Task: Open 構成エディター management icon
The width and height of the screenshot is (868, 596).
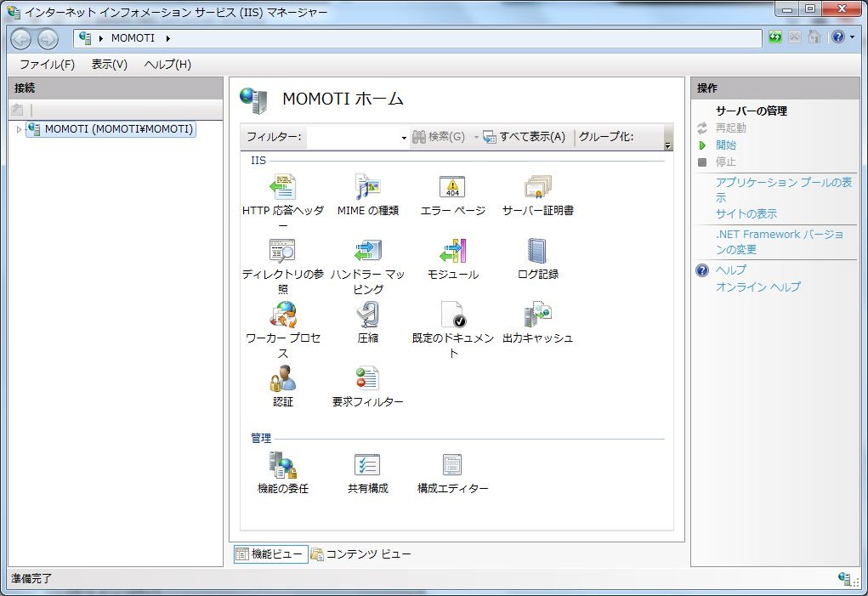Action: tap(452, 465)
